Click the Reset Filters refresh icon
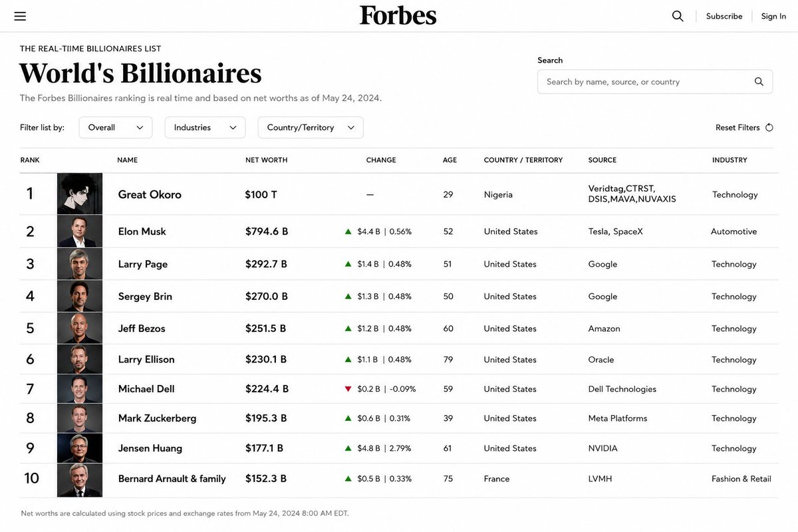 point(769,128)
